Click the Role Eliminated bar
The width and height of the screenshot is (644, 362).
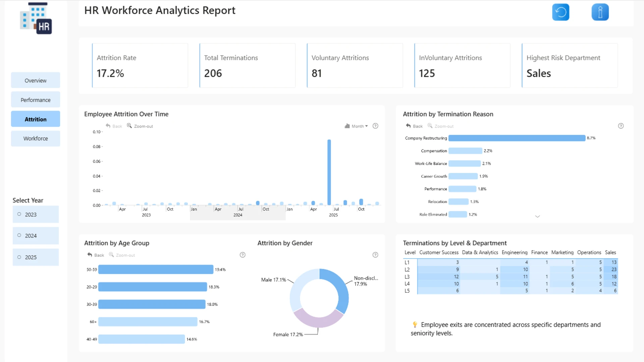coord(458,215)
